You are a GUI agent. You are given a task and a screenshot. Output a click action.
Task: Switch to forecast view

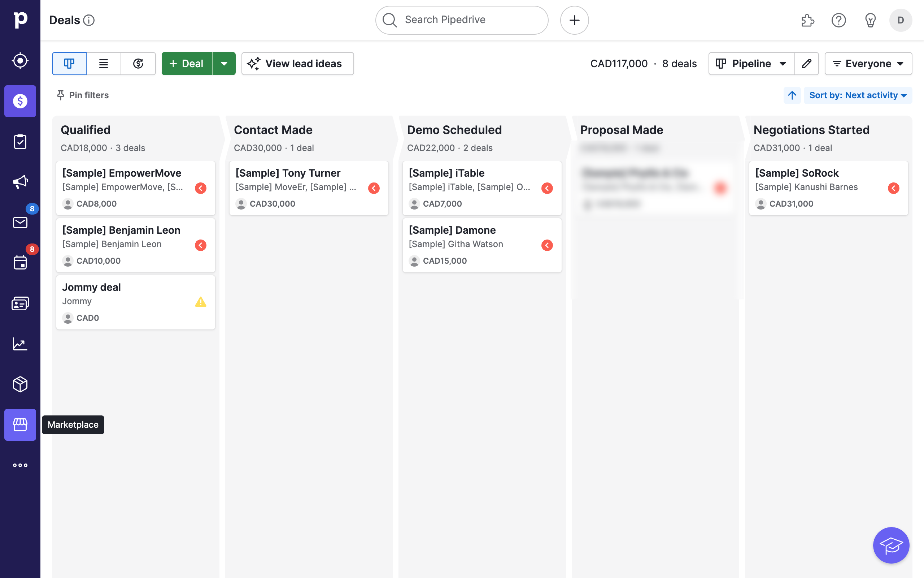(138, 64)
